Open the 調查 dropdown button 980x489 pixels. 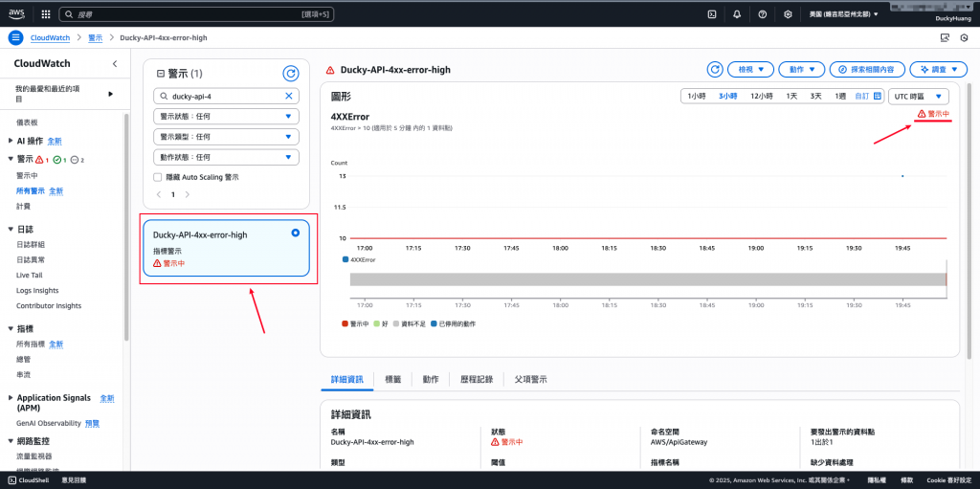click(939, 70)
